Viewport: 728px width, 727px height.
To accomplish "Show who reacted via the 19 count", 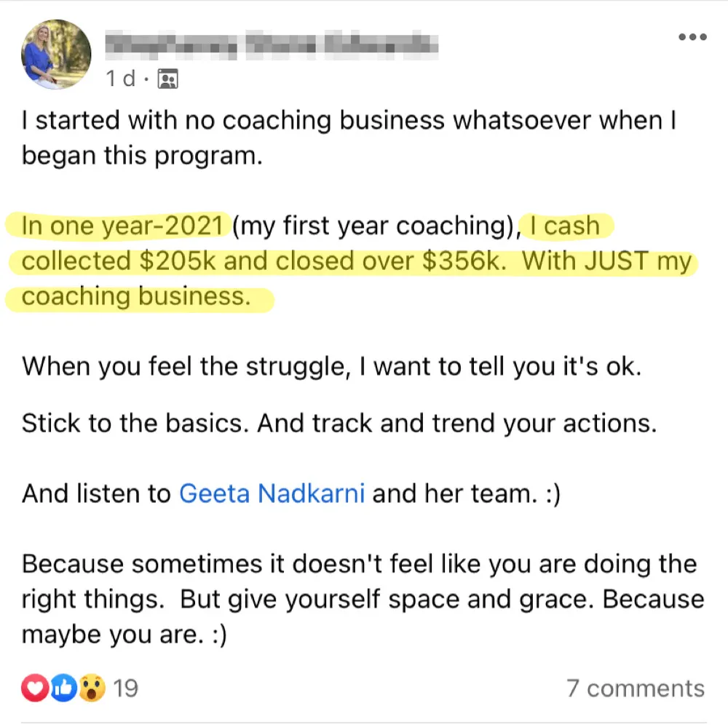I will point(126,688).
